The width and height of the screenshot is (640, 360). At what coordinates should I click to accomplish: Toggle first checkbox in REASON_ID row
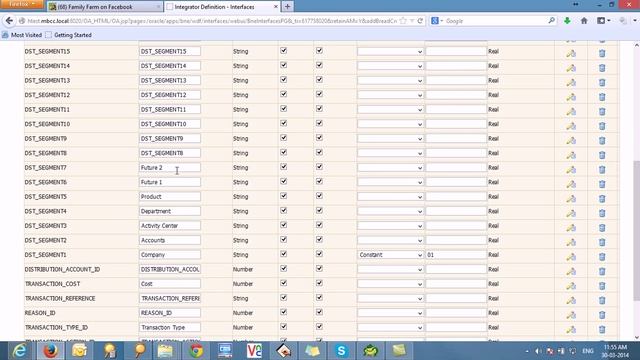pos(284,312)
